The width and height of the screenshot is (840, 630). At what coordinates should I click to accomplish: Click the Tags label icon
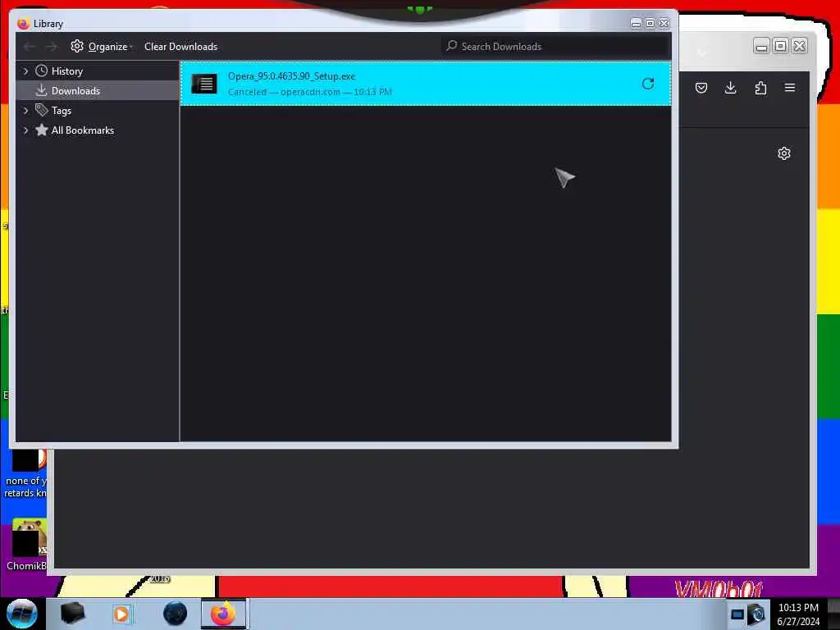(x=41, y=110)
